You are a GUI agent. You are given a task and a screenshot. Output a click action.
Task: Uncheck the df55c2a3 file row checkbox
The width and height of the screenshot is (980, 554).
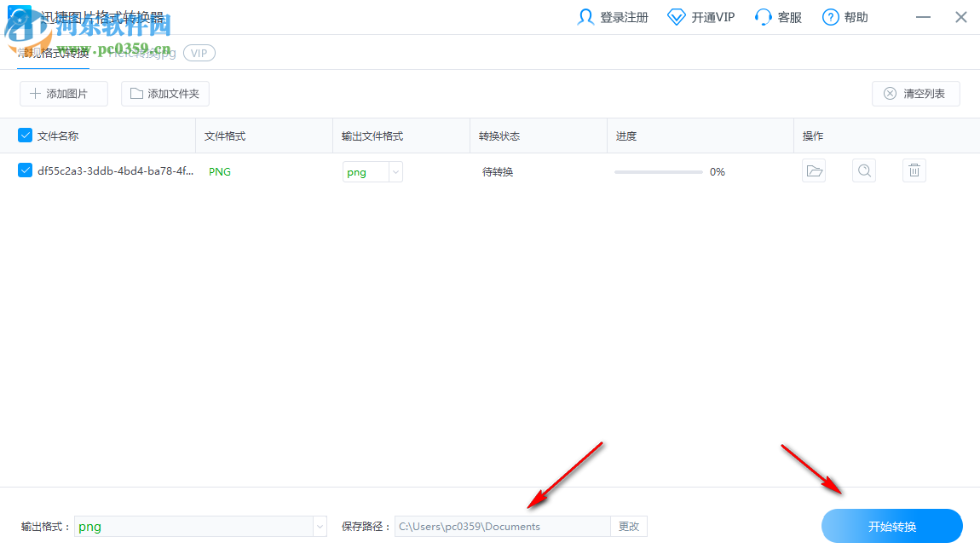[25, 170]
